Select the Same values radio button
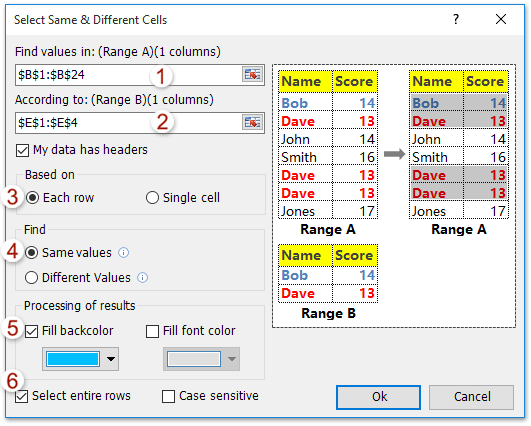531x426 pixels. coord(31,253)
